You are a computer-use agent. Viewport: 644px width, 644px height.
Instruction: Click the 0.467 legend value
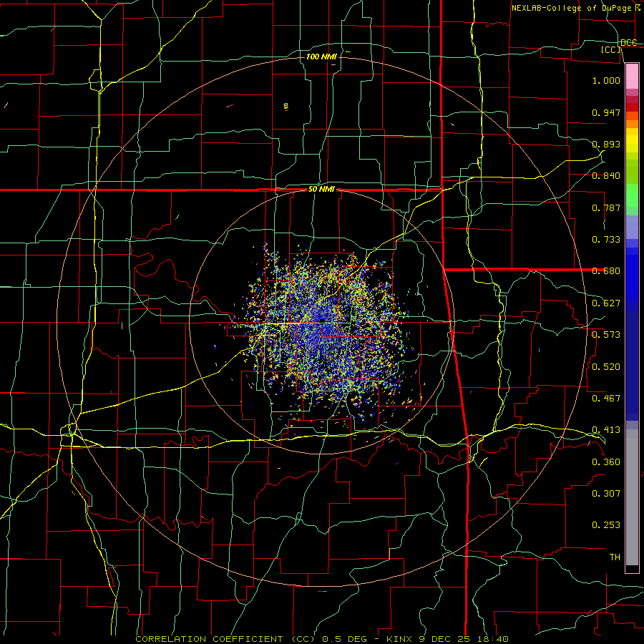pos(606,399)
